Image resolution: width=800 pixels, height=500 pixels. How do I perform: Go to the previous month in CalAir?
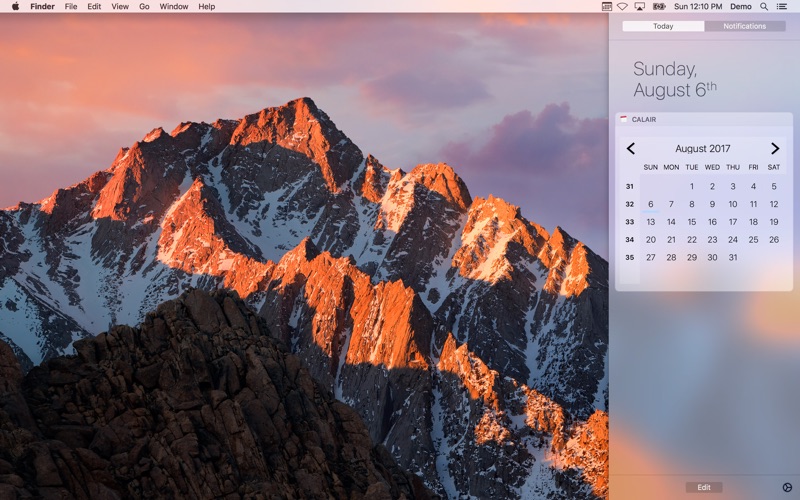pyautogui.click(x=631, y=148)
